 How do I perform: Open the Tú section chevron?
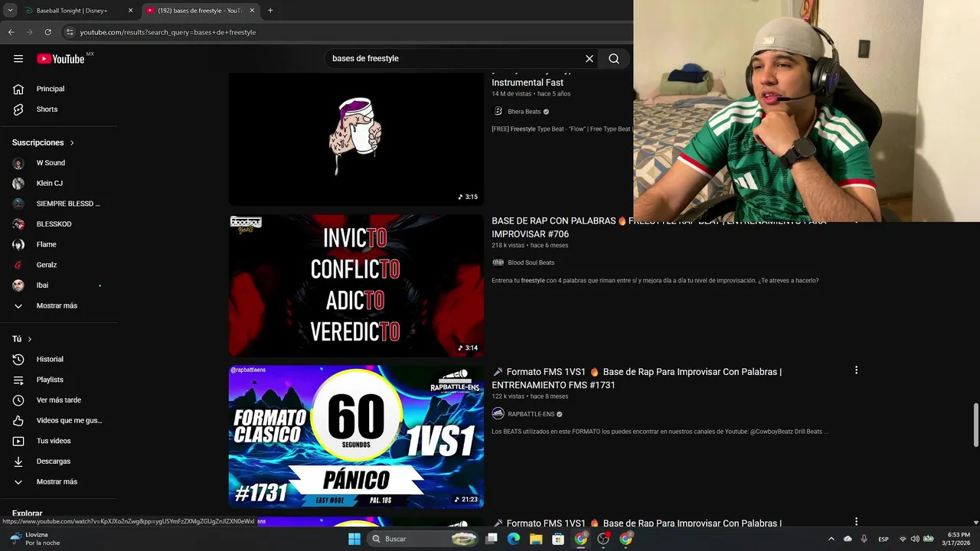(30, 339)
